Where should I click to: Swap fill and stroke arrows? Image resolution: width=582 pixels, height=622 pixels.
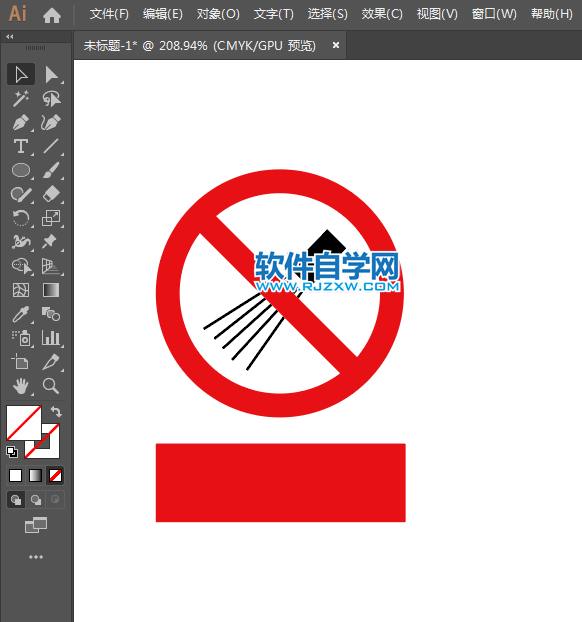[x=56, y=411]
